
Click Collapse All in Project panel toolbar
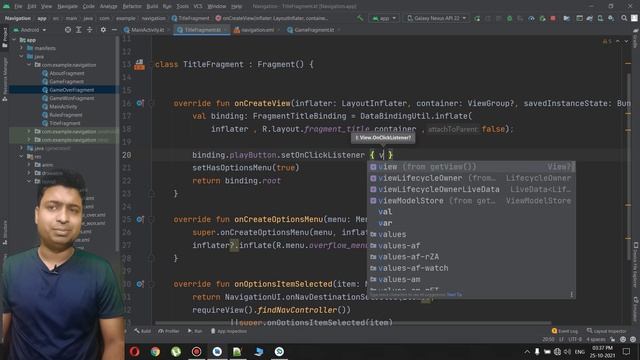[89, 30]
